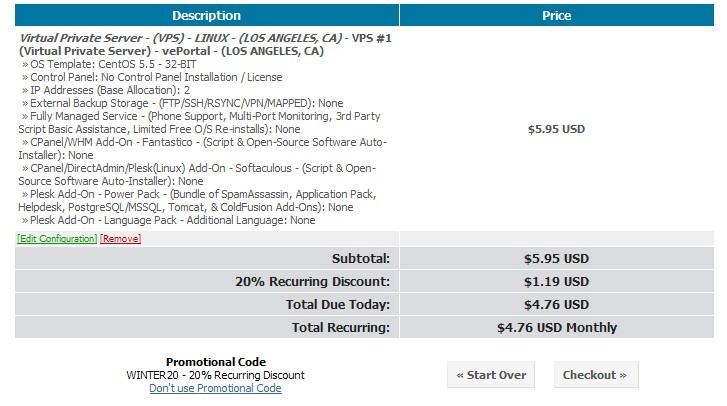Click the Virtual Private Server product title

(x=205, y=44)
